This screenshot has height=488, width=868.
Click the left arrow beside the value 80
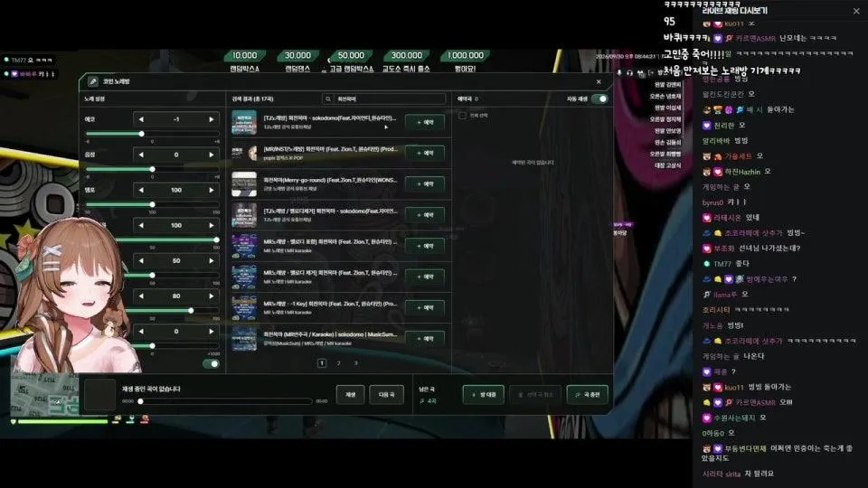point(141,296)
